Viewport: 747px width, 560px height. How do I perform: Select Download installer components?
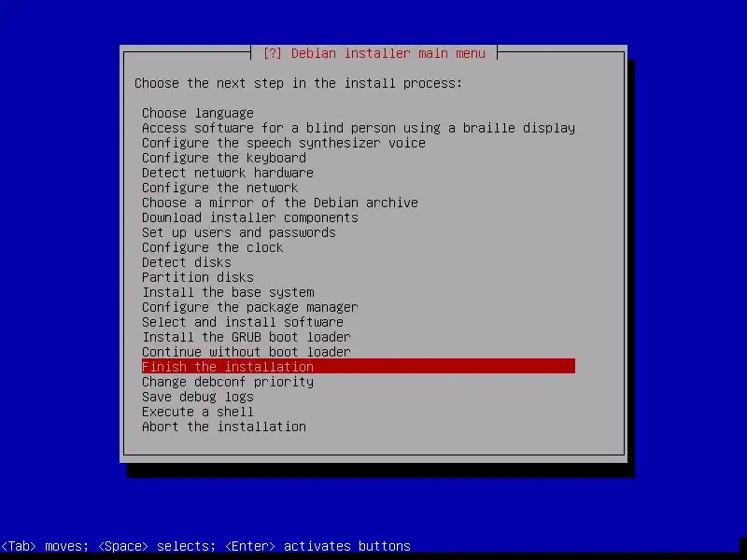[x=359, y=217]
